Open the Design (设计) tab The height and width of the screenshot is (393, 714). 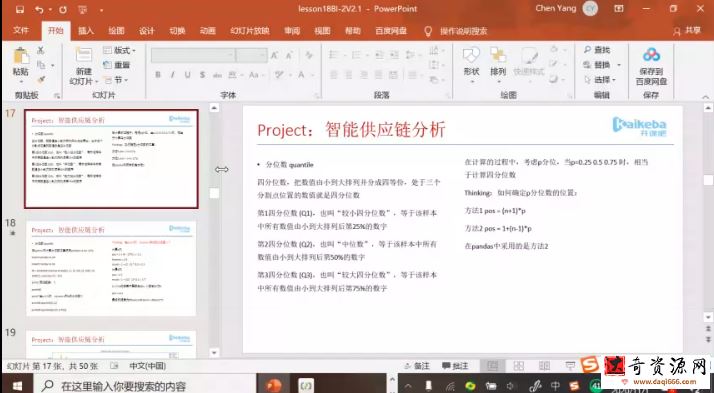(147, 31)
